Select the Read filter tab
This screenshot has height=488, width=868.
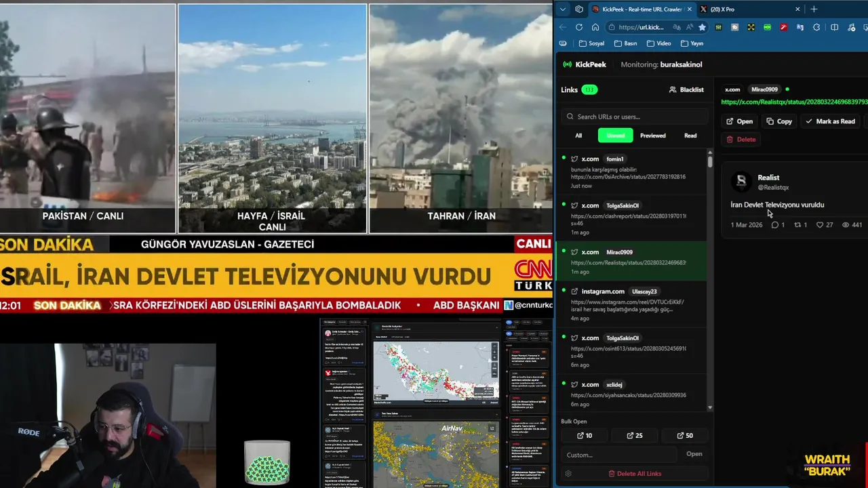click(x=690, y=136)
